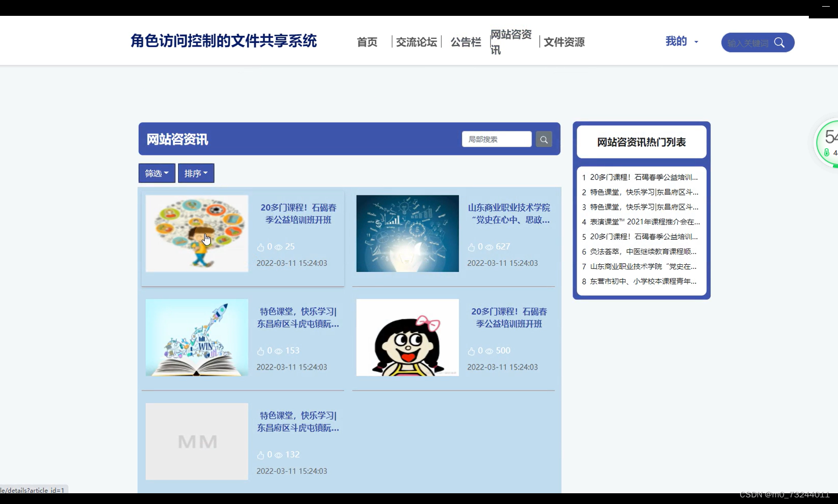The height and width of the screenshot is (504, 838).
Task: Select 网站咨资讯 navigation item
Action: click(511, 42)
